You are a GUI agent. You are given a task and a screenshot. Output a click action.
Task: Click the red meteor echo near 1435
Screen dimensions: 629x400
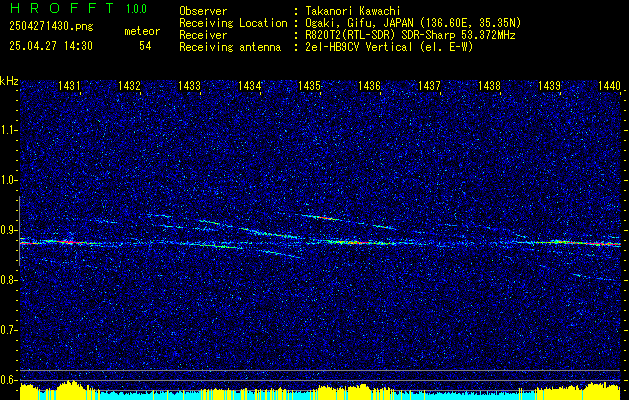point(327,218)
